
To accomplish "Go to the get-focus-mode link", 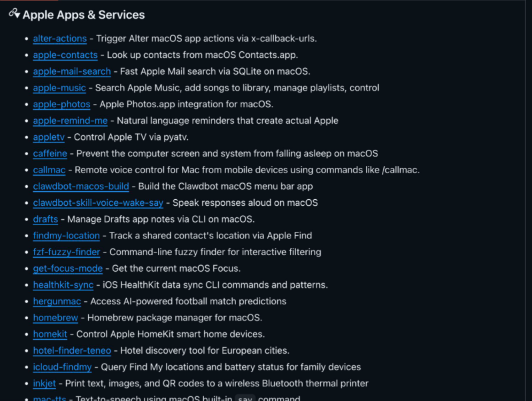I will click(67, 268).
